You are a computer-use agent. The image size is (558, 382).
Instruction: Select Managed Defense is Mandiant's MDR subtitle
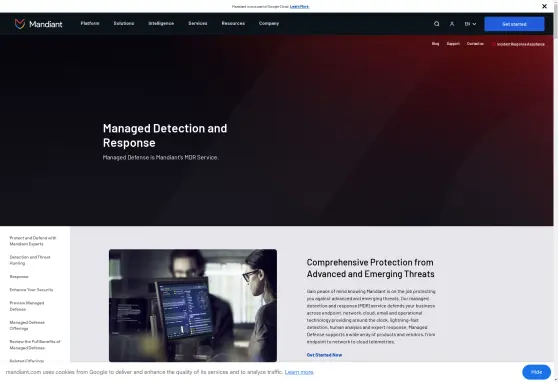click(160, 157)
